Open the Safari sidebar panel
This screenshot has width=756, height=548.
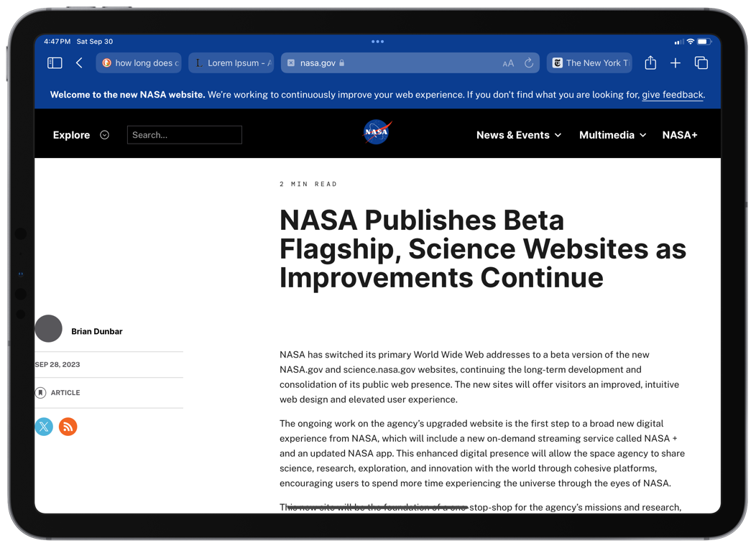[x=55, y=63]
